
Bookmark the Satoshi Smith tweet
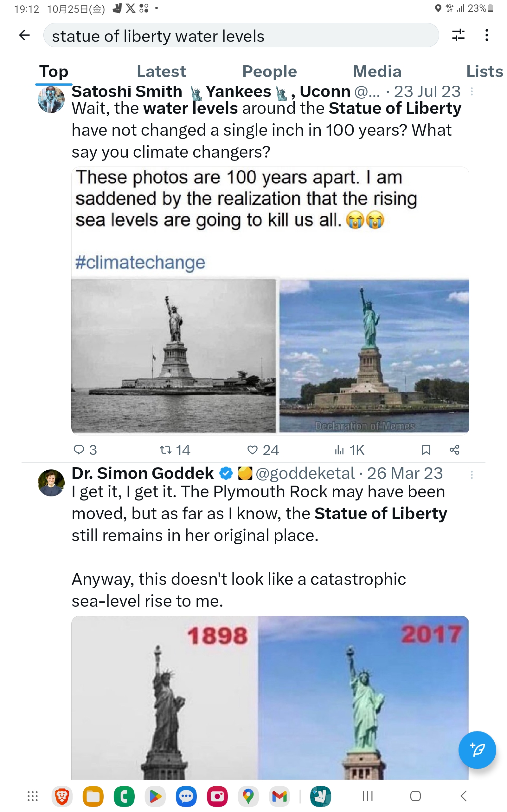426,450
